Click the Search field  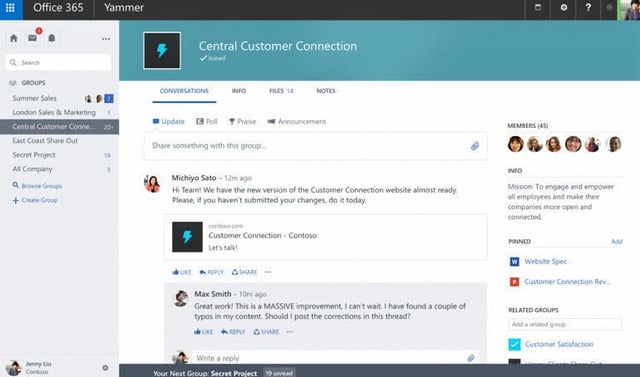point(58,62)
